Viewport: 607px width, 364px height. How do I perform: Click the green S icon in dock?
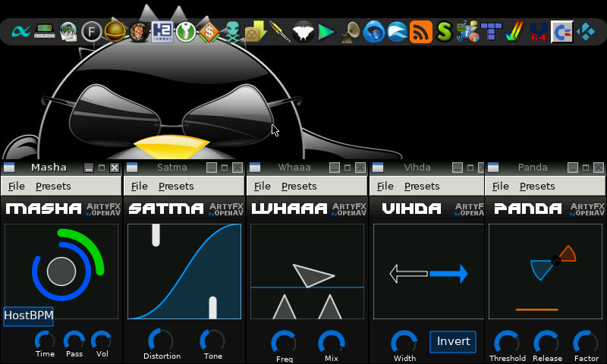point(444,32)
